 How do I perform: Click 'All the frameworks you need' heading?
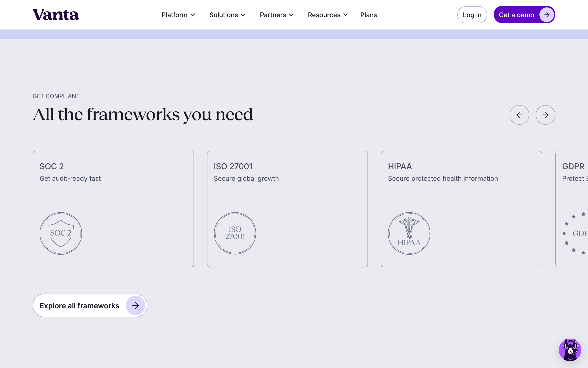pos(143,115)
